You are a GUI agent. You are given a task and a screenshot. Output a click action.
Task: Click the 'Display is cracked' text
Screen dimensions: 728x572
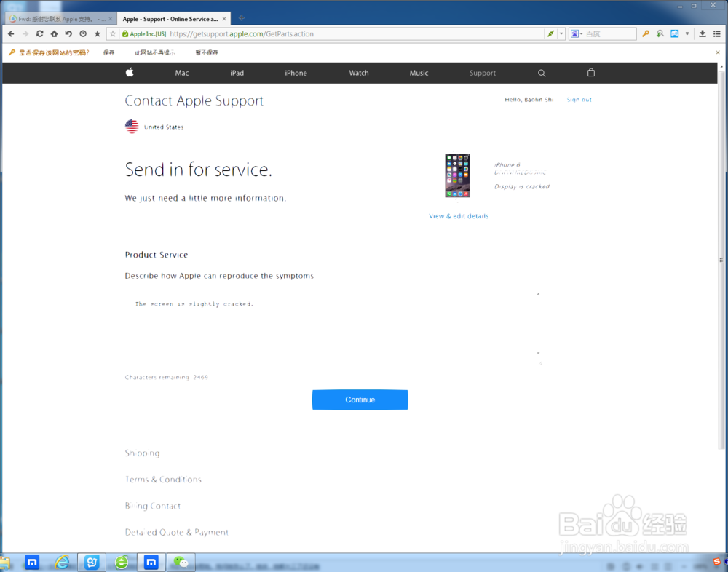click(522, 186)
